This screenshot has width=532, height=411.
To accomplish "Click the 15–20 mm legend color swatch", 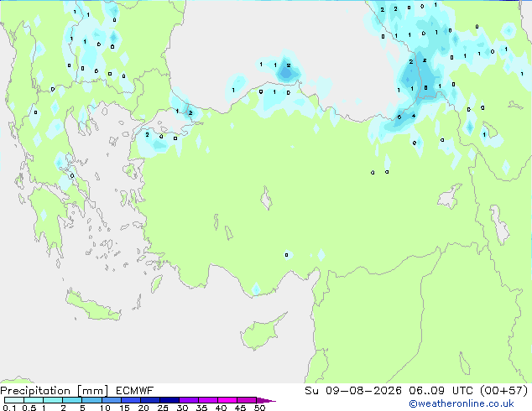I will [x=131, y=400].
